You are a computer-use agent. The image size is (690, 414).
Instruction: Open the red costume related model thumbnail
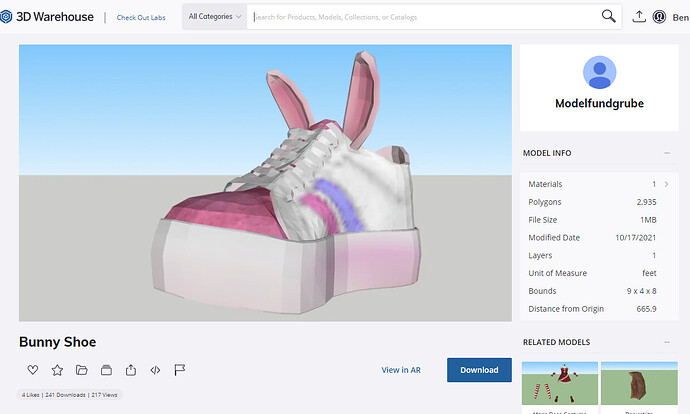560,383
